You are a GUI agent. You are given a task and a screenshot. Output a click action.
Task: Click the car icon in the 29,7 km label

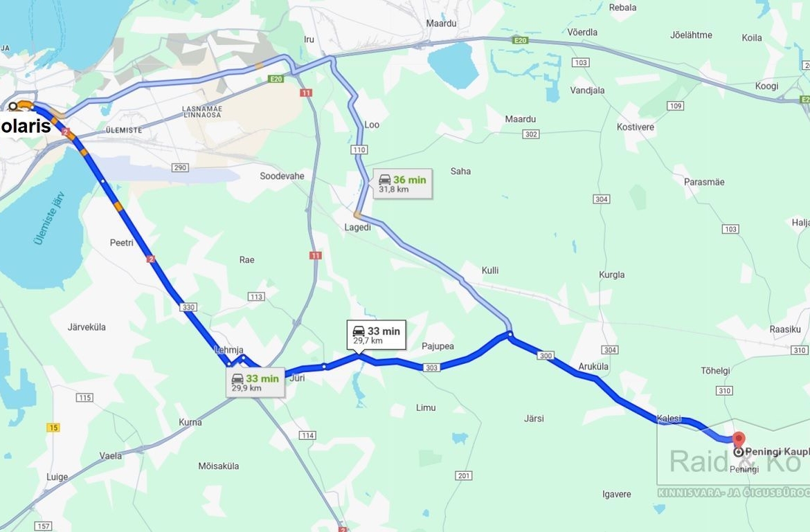click(359, 331)
